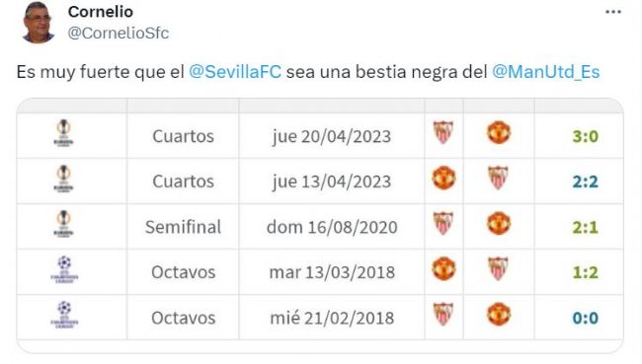Click Europa League logo in 20/04/2023 row
The width and height of the screenshot is (642, 364).
[x=64, y=132]
